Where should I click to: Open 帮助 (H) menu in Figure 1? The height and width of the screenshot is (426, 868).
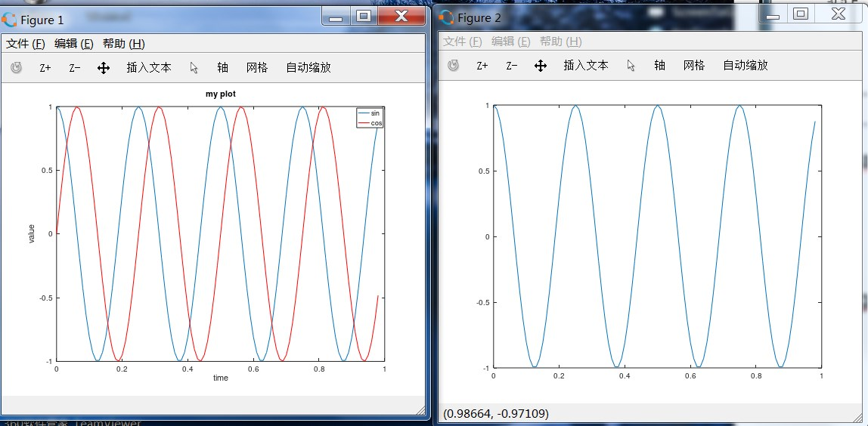(124, 44)
